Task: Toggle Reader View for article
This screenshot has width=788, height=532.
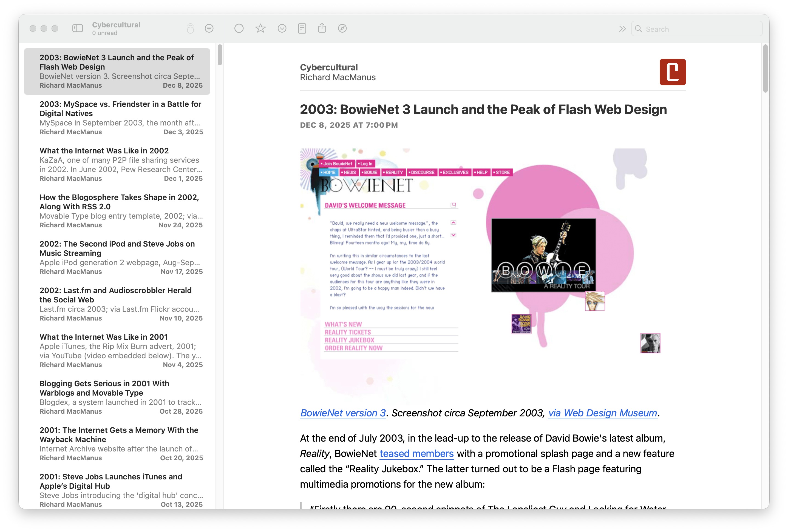Action: 302,28
